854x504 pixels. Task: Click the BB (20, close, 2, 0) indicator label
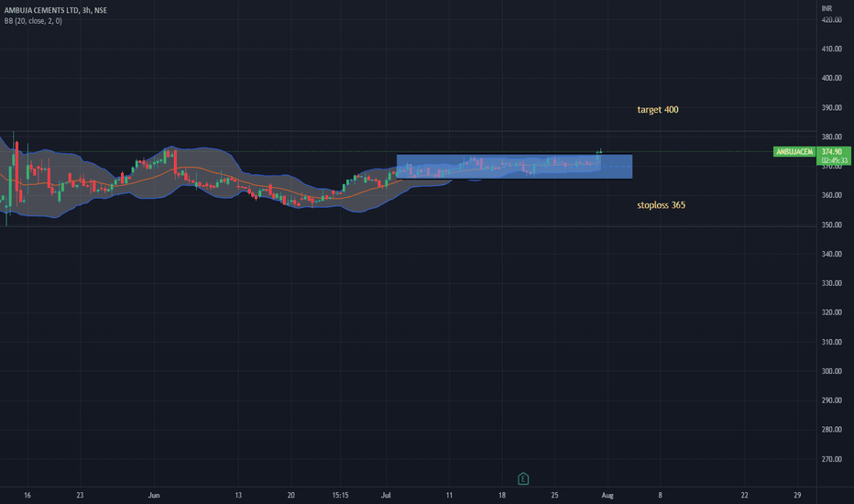pos(33,21)
